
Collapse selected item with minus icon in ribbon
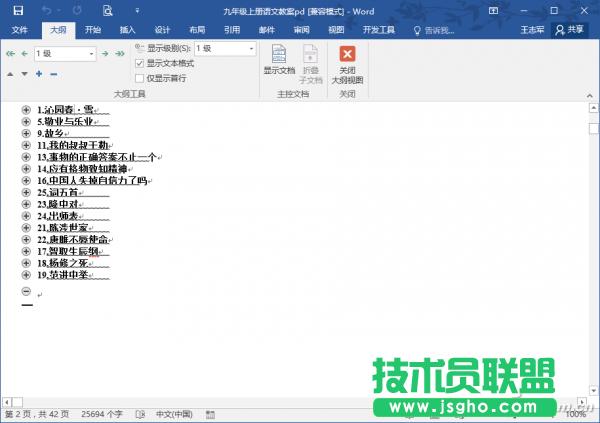[53, 73]
